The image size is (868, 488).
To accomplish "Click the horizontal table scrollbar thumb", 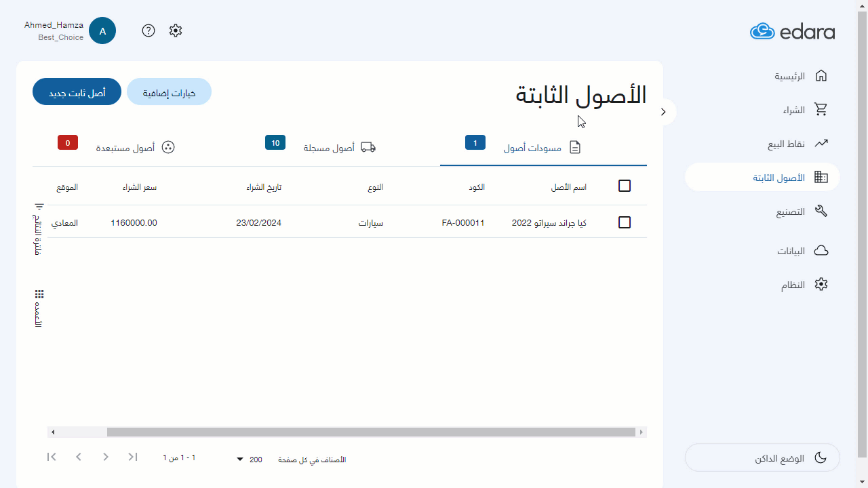I will pos(370,432).
